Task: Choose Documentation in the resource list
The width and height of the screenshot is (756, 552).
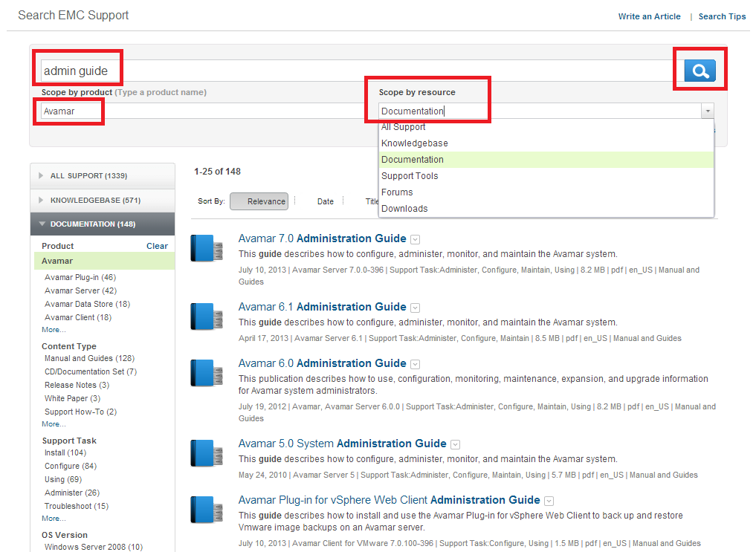Action: [546, 160]
